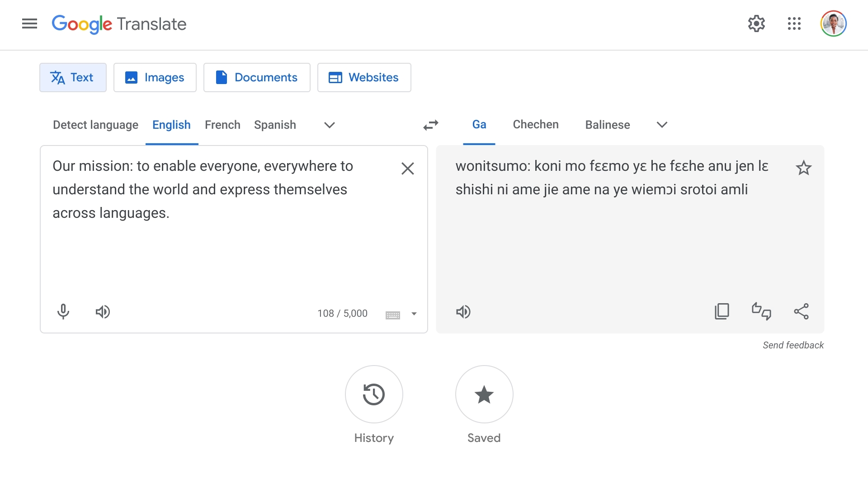Image resolution: width=868 pixels, height=488 pixels.
Task: Expand more target languages list
Action: pos(662,125)
